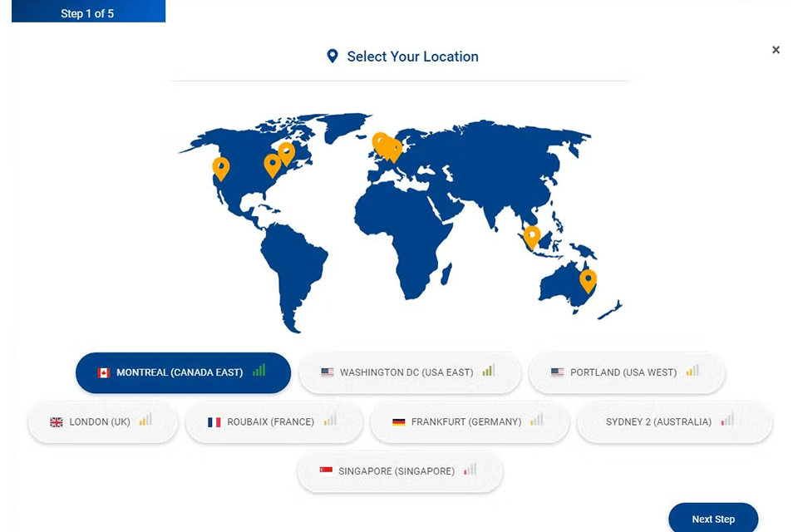Close the location selection dialog
Viewport: 798px width, 532px height.
pos(776,50)
